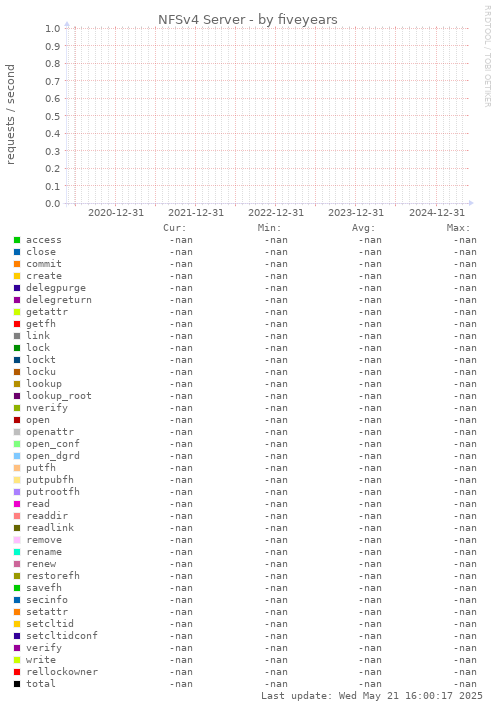Click the 2021-12-31 x-axis date label

click(196, 213)
